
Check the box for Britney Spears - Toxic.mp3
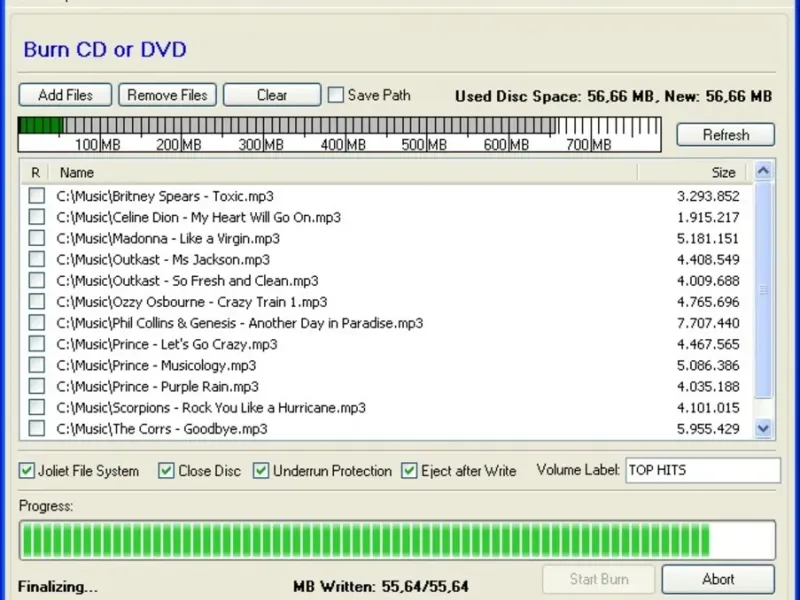[37, 195]
